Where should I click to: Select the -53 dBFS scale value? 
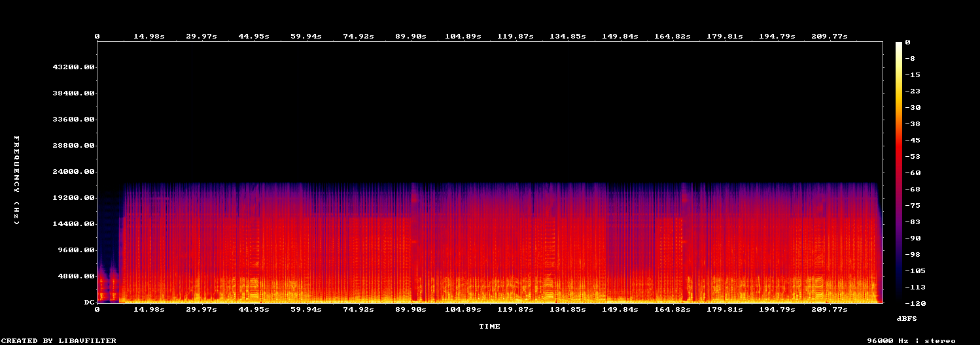click(x=913, y=156)
